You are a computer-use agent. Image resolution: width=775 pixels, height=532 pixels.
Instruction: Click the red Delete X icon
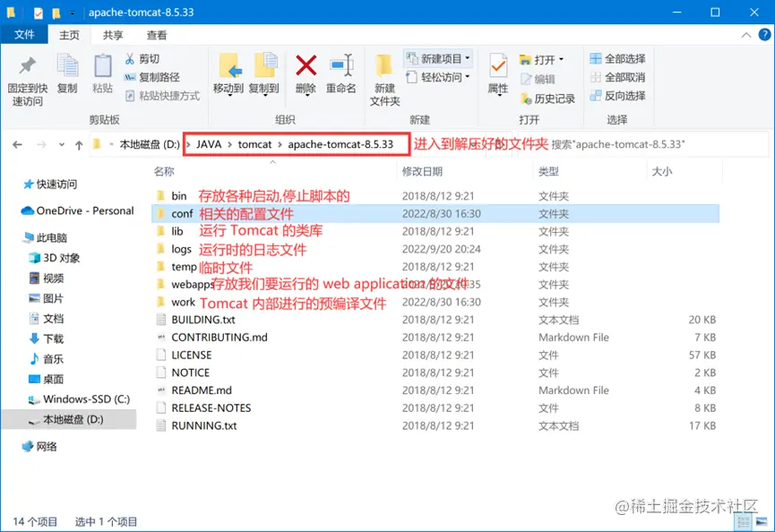[306, 65]
